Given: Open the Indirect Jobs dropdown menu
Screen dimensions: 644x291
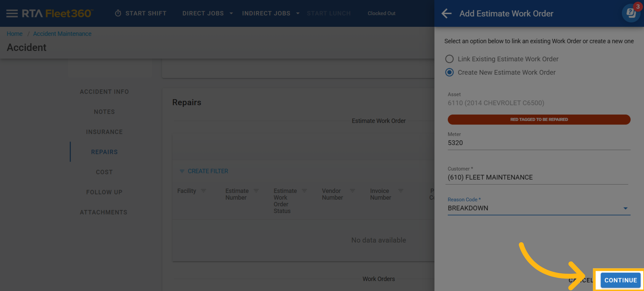Looking at the screenshot, I should [x=270, y=13].
